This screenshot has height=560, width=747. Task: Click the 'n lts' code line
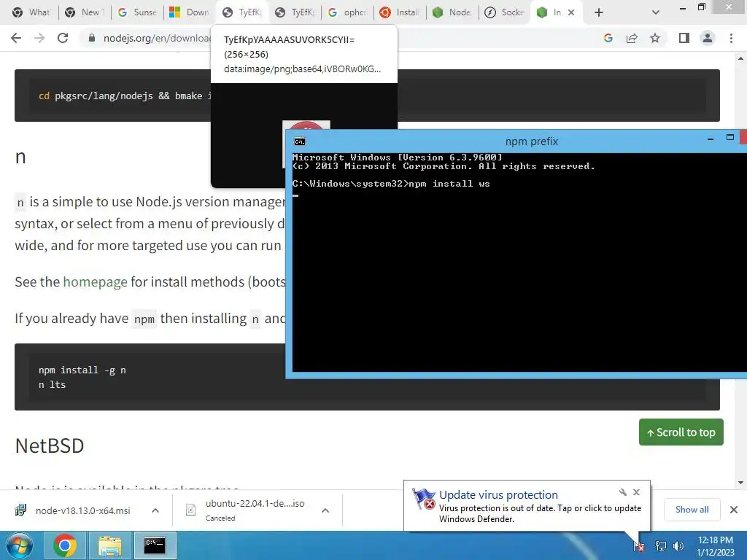tap(53, 385)
